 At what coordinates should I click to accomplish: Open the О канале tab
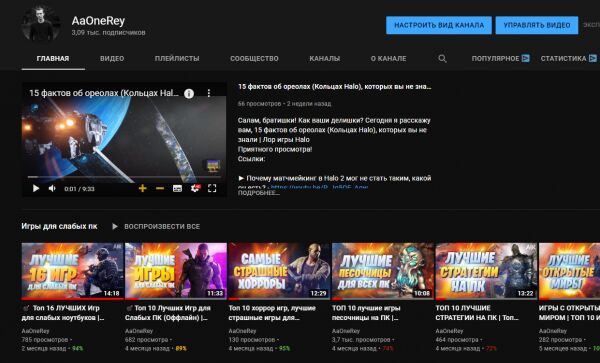pos(388,59)
